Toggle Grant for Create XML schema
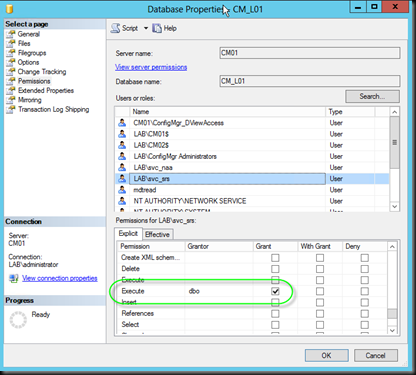Screen dimensions: 416x375 275,258
